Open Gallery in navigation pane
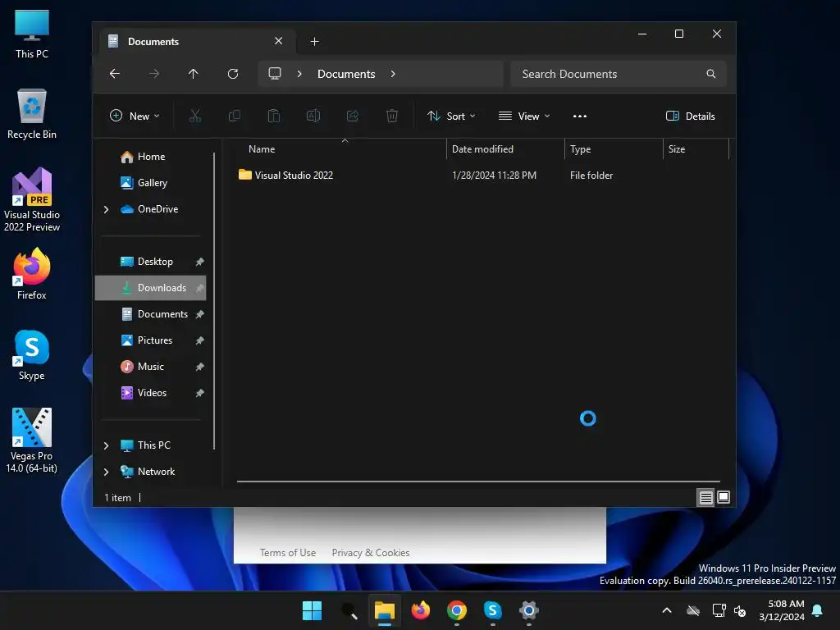The height and width of the screenshot is (630, 840). [151, 183]
